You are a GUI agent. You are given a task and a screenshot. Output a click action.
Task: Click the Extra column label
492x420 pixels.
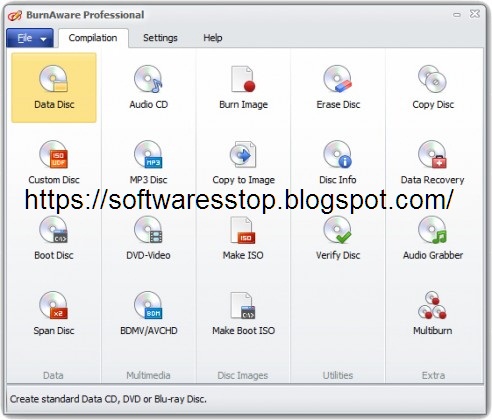point(433,376)
